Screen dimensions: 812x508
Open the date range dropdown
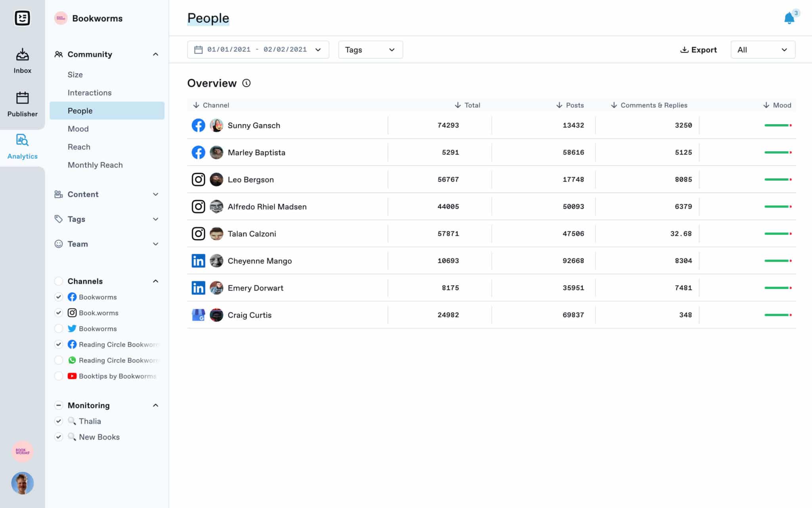[x=258, y=50]
